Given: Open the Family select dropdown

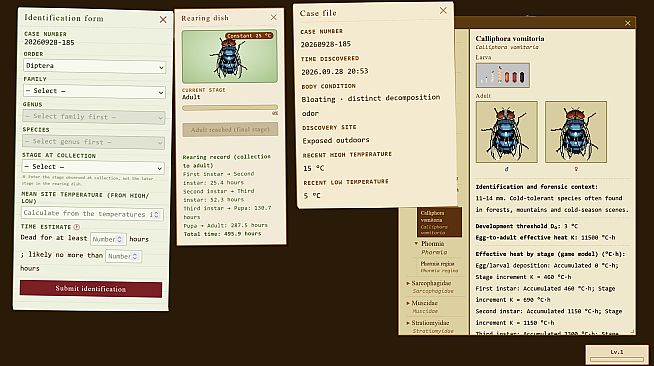Looking at the screenshot, I should point(94,91).
